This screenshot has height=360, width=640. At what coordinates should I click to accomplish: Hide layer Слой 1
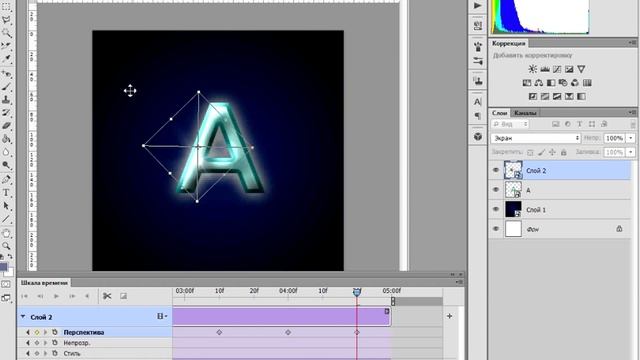[496, 209]
